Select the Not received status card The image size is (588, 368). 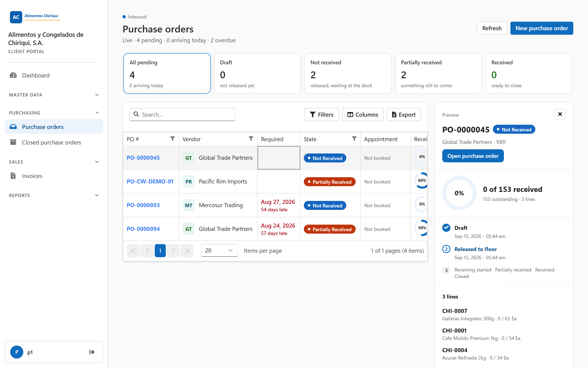[x=348, y=73]
